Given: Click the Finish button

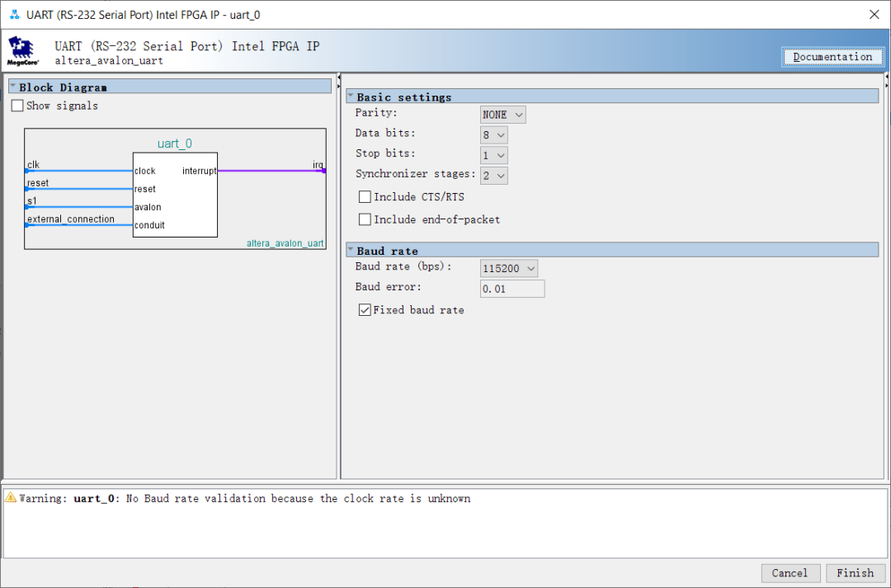Looking at the screenshot, I should [x=856, y=572].
